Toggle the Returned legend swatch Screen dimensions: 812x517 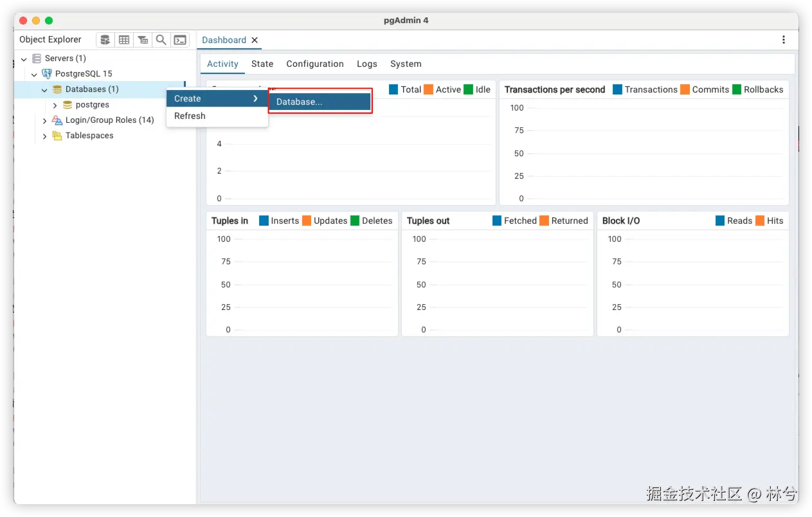[x=544, y=221]
